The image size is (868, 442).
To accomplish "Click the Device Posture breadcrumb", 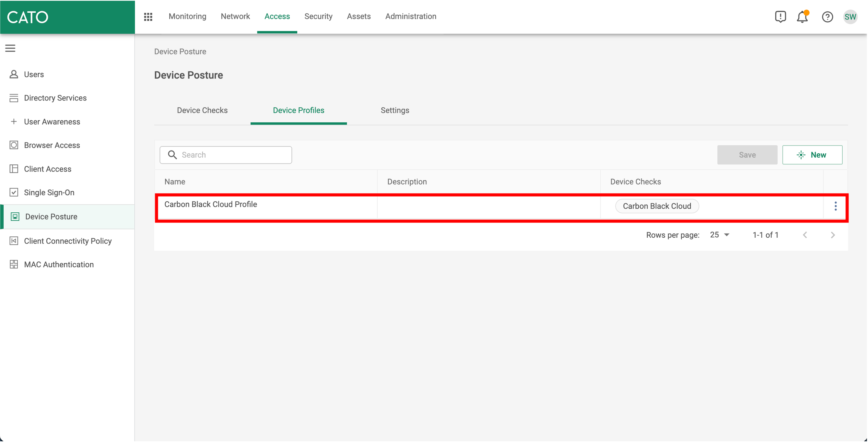I will 180,52.
